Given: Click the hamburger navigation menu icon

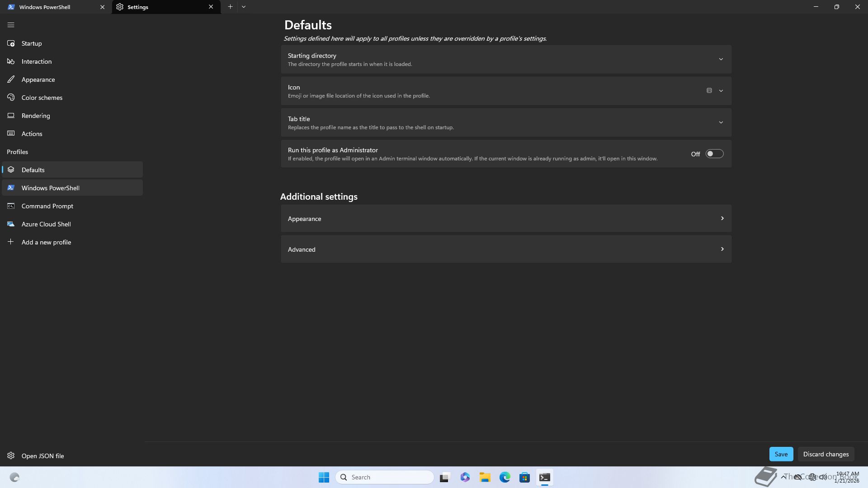Looking at the screenshot, I should click(11, 25).
